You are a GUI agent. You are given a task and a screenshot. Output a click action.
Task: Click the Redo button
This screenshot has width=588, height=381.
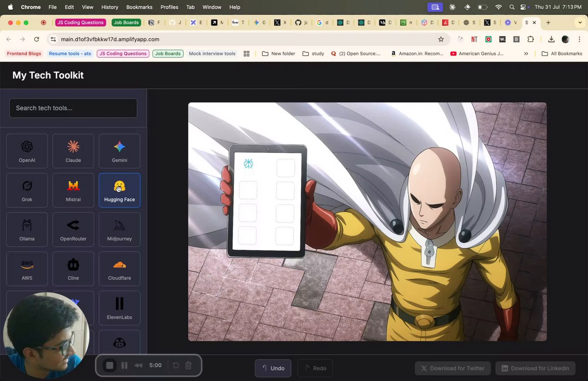(315, 368)
